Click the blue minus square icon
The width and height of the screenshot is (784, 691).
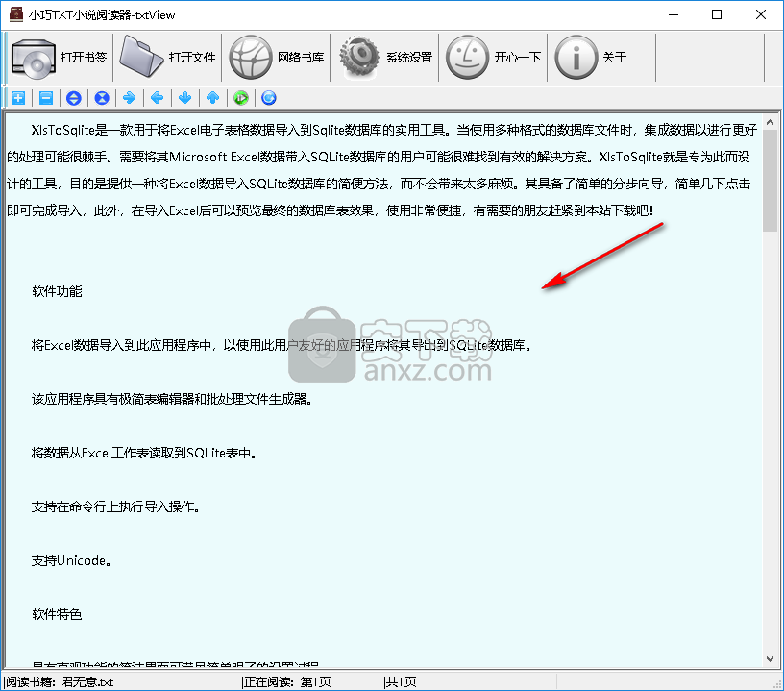(46, 98)
